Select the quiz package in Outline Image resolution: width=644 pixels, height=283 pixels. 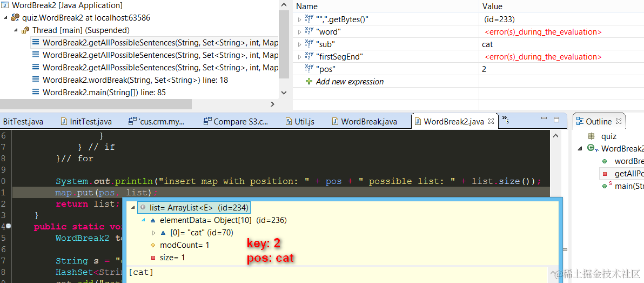[x=608, y=136]
